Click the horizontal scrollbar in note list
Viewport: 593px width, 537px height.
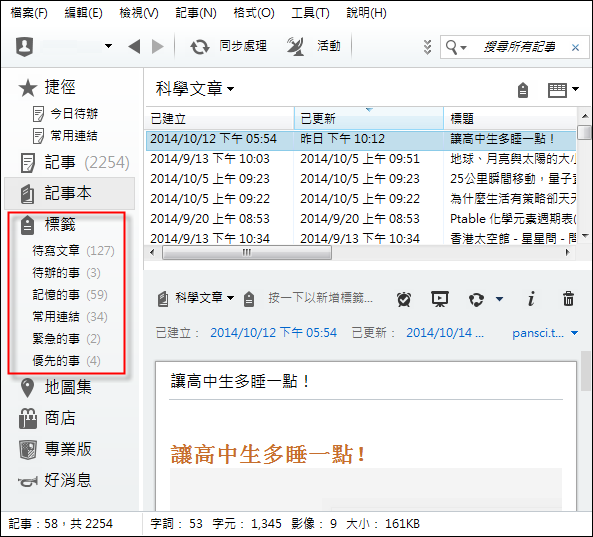tap(247, 252)
